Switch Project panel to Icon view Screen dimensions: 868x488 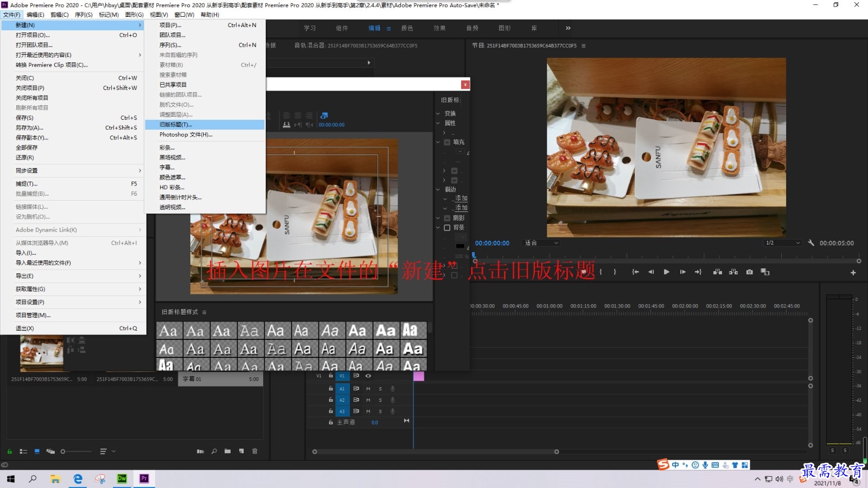click(x=37, y=451)
